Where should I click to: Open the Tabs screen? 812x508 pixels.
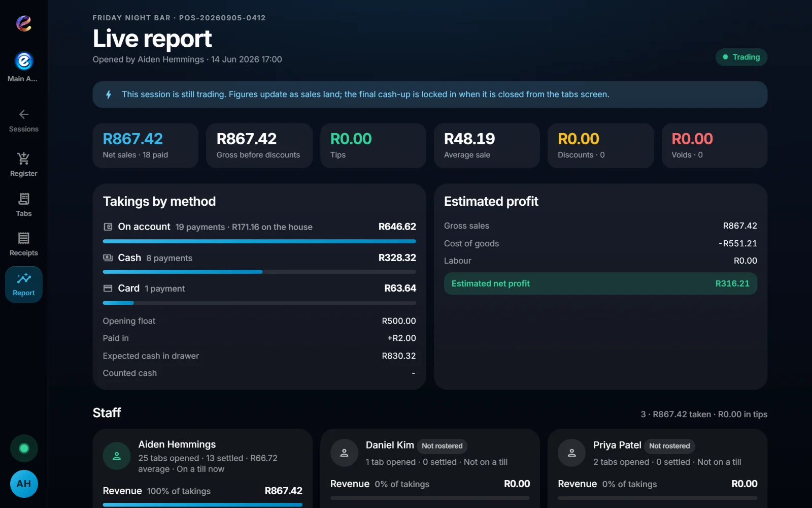click(24, 205)
